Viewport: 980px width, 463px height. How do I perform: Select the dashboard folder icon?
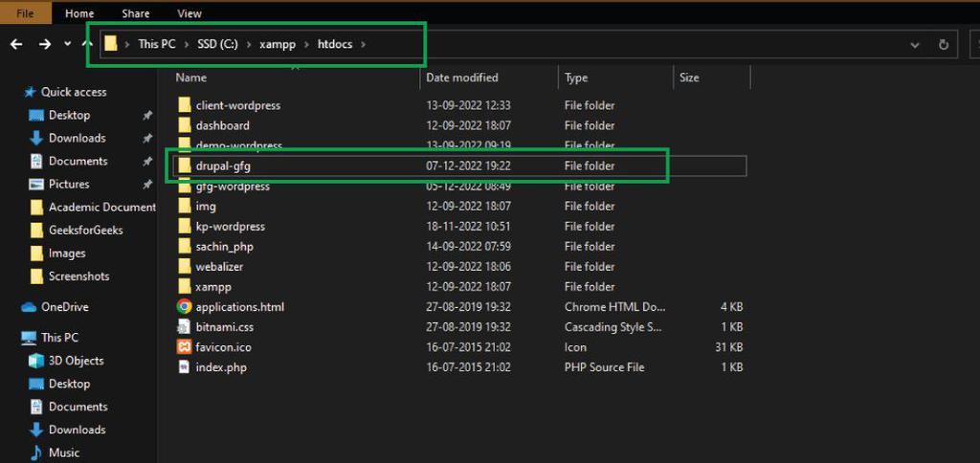coord(184,125)
